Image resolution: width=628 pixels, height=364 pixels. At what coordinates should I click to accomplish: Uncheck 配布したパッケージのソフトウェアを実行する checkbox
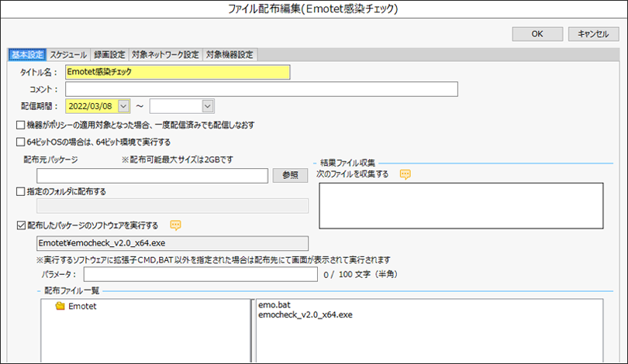(x=21, y=225)
